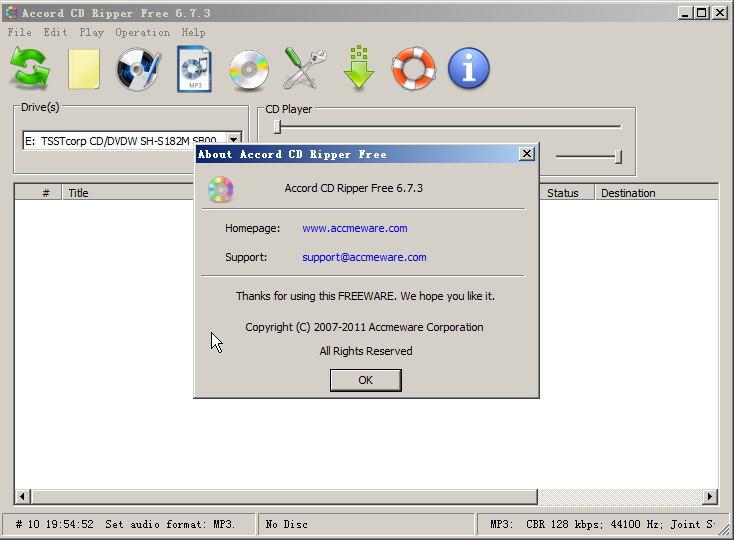The width and height of the screenshot is (734, 540).
Task: Click the horizontal scrollbar thumb
Action: [284, 496]
